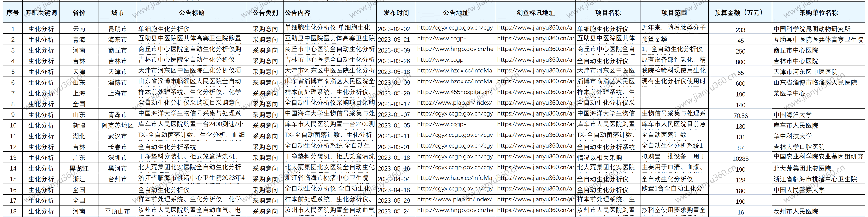
Task: Select the 云南 province cell
Action: (x=79, y=29)
